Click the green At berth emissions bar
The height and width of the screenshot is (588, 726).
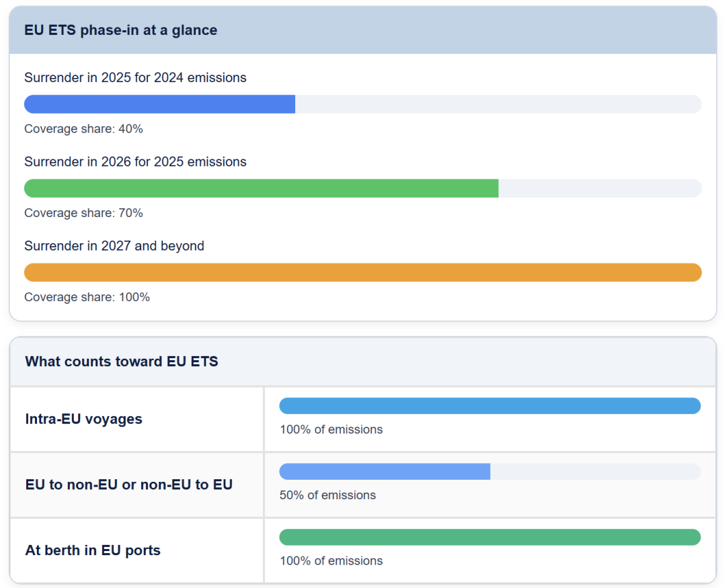(489, 537)
